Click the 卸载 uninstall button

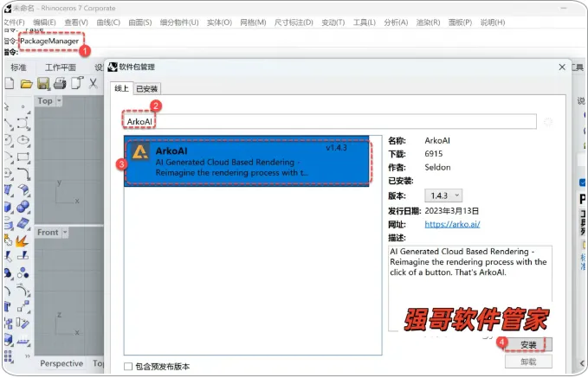[528, 362]
